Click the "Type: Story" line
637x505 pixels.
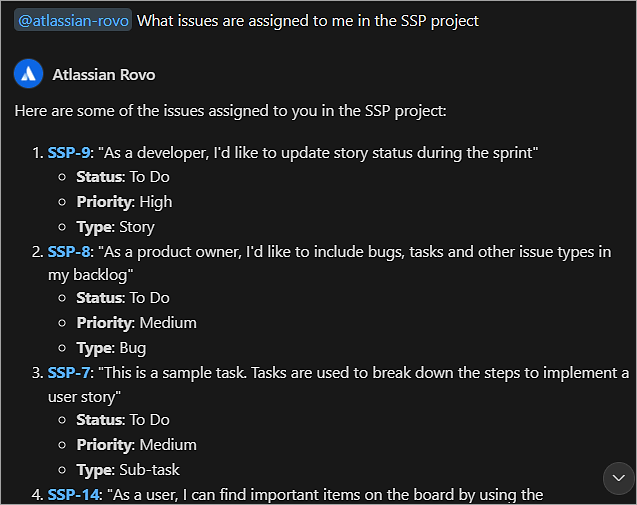(x=115, y=227)
